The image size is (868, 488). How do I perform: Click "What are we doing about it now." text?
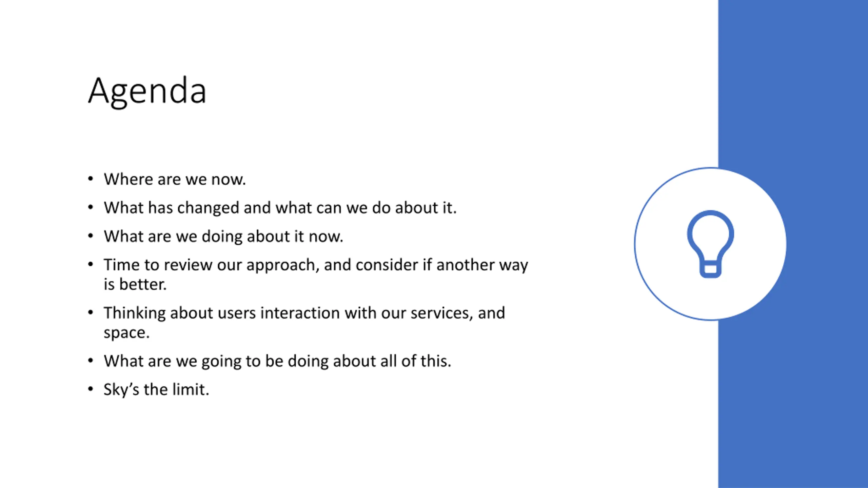(x=223, y=236)
